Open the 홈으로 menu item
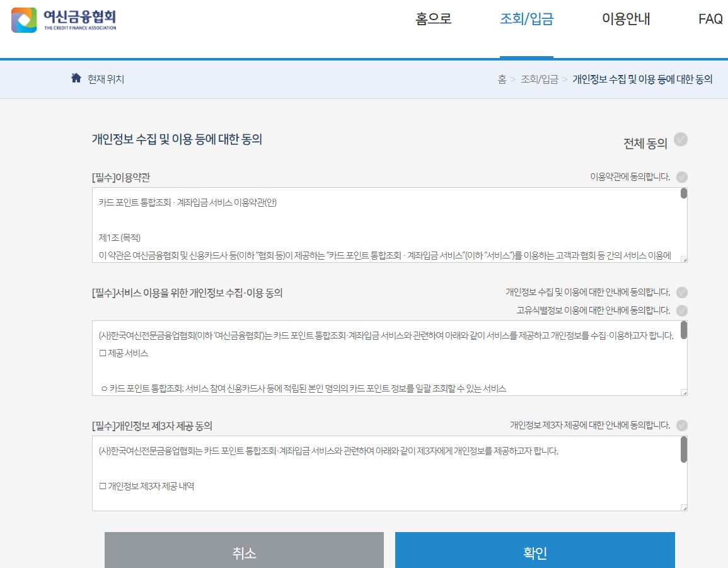Viewport: 728px width, 568px height. [x=432, y=19]
